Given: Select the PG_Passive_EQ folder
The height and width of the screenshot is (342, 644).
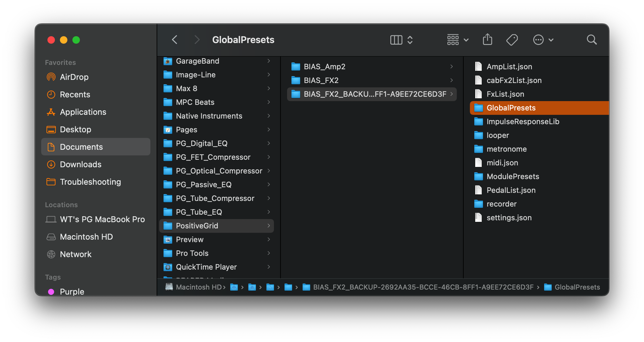Looking at the screenshot, I should (x=217, y=184).
